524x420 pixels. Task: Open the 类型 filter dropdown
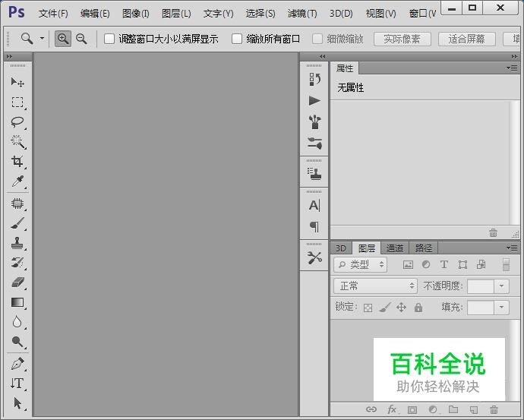point(361,264)
